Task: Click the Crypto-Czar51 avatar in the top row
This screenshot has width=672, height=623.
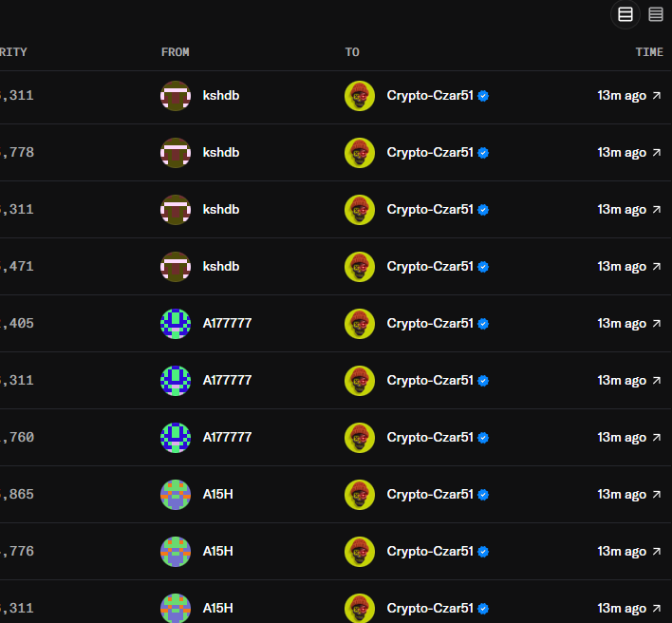Action: click(x=360, y=96)
